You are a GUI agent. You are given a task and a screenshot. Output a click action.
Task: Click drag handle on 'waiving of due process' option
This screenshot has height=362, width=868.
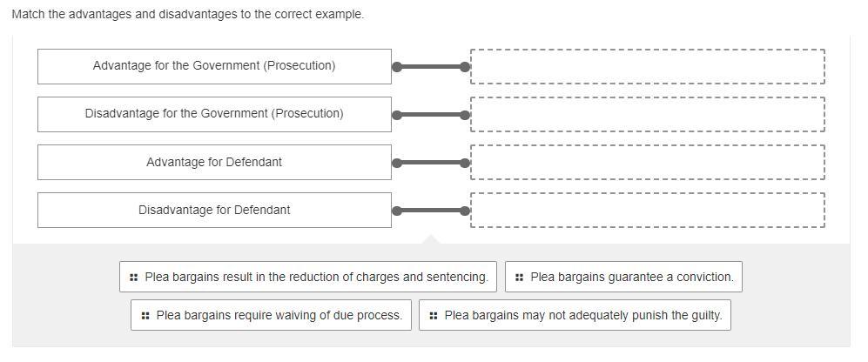pyautogui.click(x=145, y=316)
